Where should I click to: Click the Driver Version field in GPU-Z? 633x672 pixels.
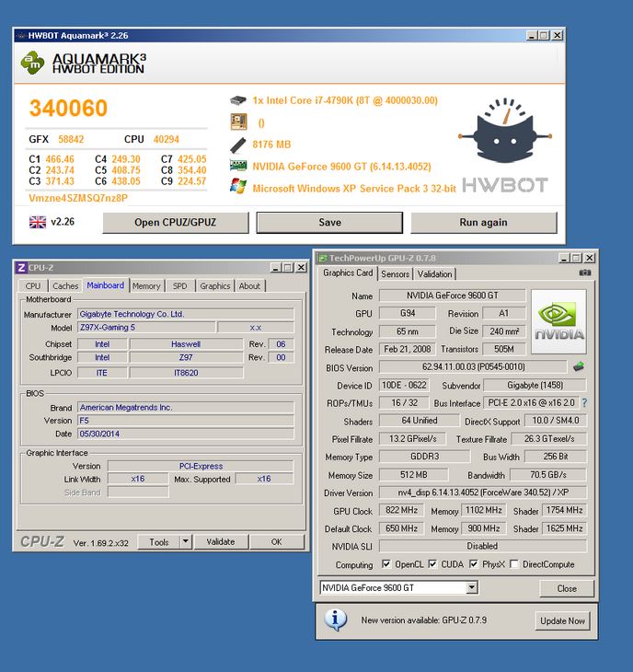tap(483, 492)
